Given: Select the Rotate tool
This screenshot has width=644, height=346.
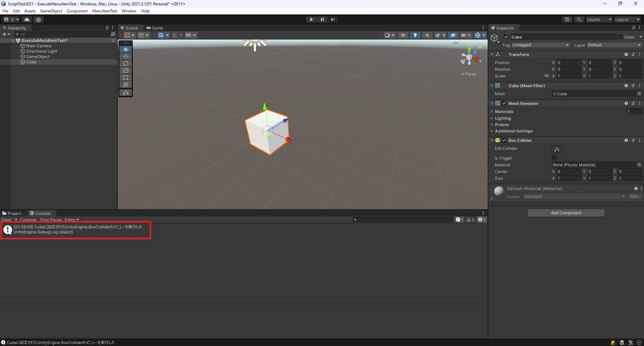Looking at the screenshot, I should 126,64.
